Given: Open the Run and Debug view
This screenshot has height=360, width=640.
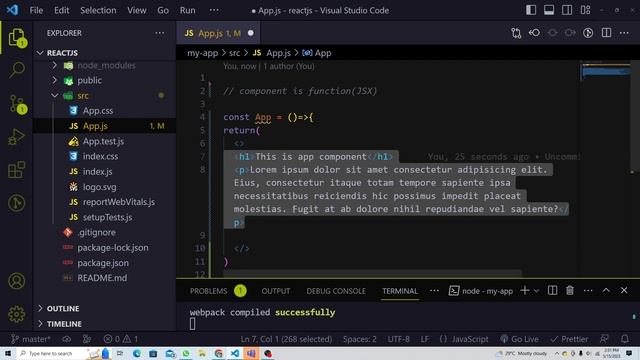Looking at the screenshot, I should 17,137.
